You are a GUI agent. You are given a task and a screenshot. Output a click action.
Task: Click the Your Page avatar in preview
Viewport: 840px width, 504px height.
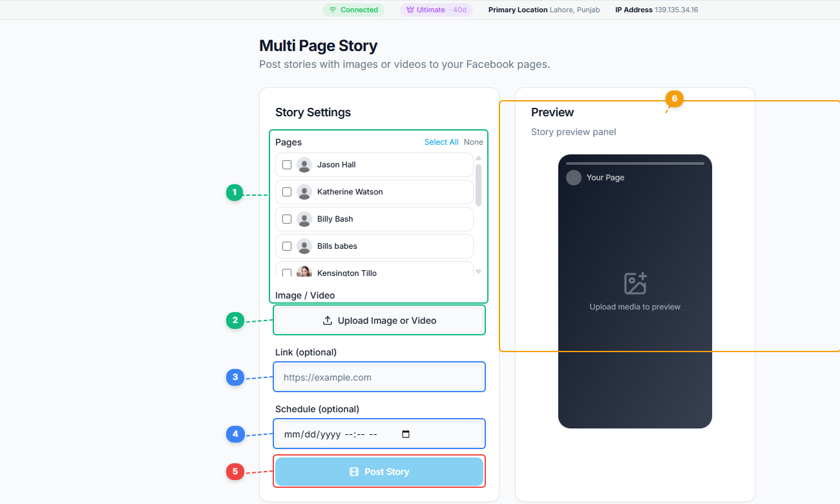(x=574, y=178)
